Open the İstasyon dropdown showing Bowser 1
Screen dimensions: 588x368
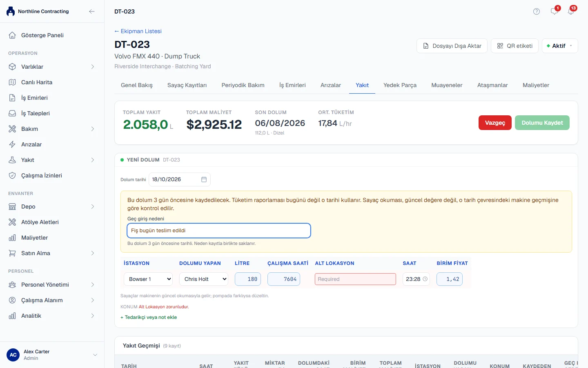(x=148, y=279)
